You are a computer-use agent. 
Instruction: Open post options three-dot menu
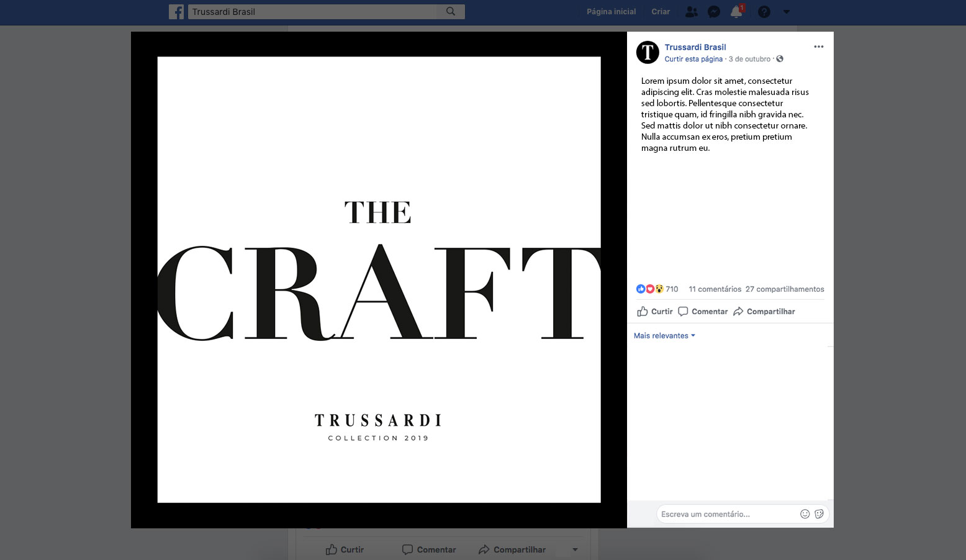[819, 47]
